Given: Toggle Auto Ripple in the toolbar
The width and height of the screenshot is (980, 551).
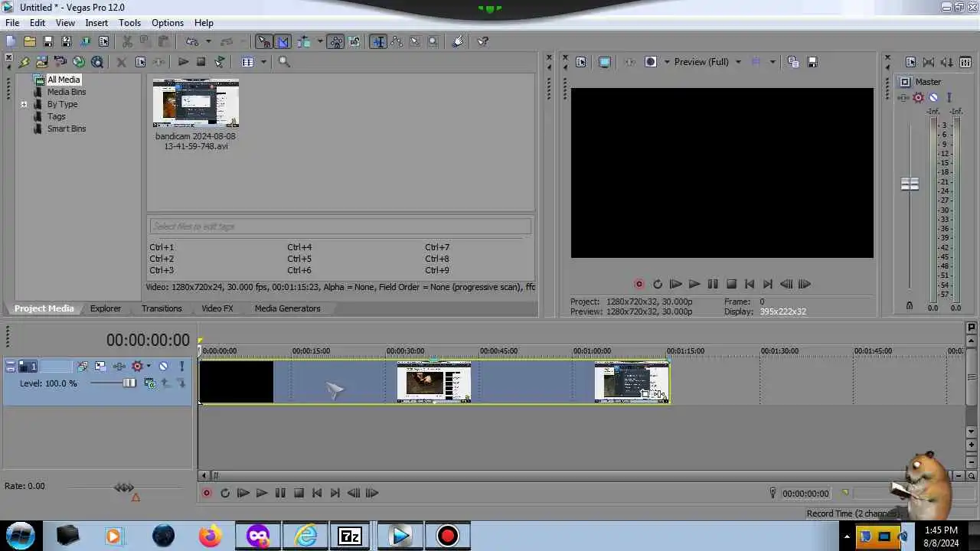Looking at the screenshot, I should click(304, 41).
